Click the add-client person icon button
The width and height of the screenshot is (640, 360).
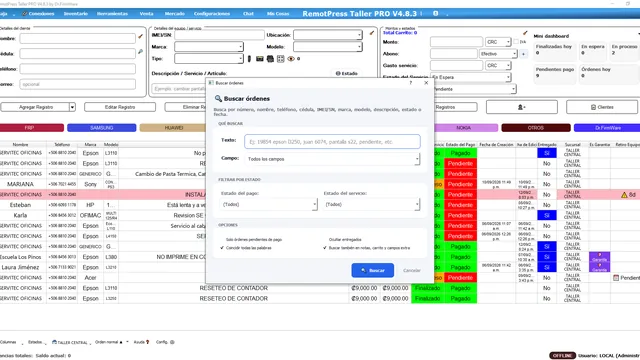[x=522, y=107]
